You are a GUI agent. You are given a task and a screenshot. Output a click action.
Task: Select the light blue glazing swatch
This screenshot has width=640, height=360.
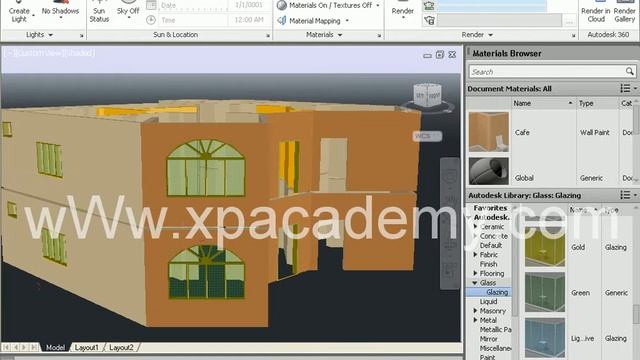tap(545, 338)
